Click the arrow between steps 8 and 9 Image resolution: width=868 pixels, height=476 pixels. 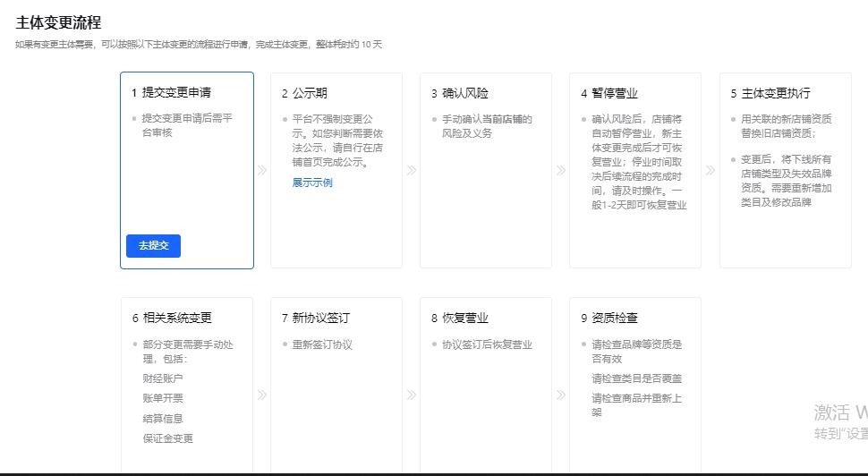pos(561,395)
